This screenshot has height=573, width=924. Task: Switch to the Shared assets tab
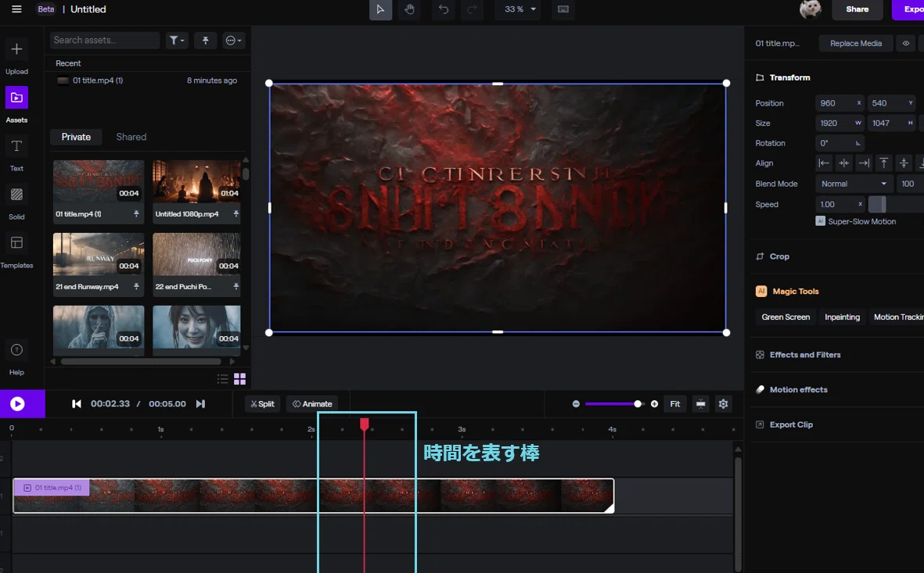click(131, 137)
